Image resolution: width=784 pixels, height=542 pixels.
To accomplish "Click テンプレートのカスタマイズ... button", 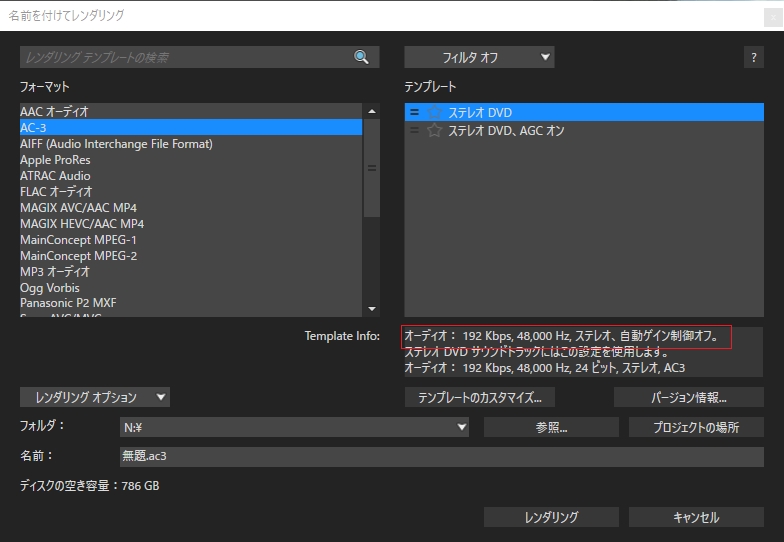I will [480, 397].
